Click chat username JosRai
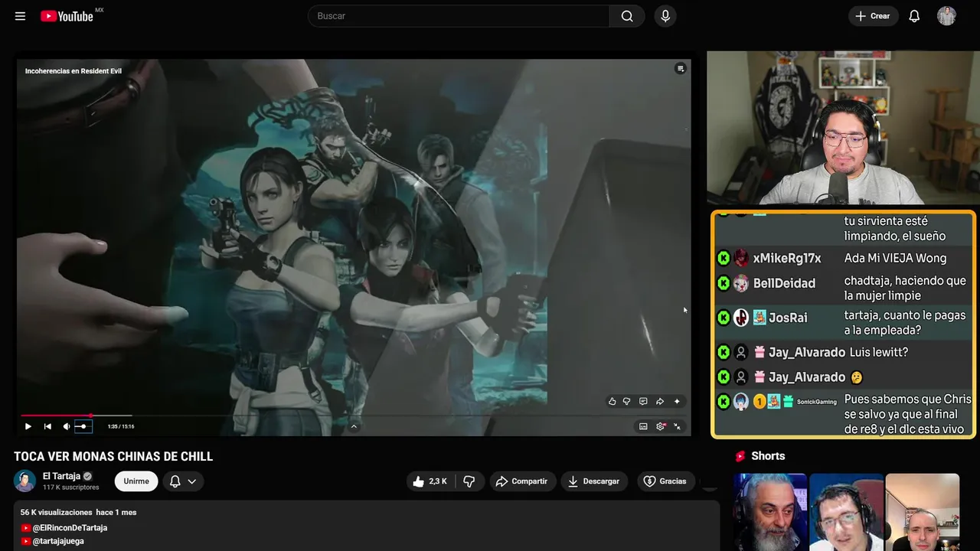This screenshot has height=551, width=980. pos(789,318)
